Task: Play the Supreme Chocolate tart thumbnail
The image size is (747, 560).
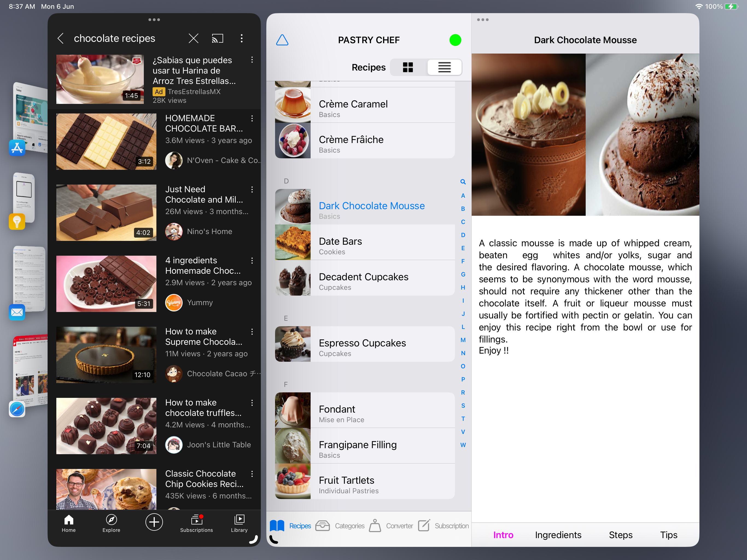Action: tap(106, 355)
